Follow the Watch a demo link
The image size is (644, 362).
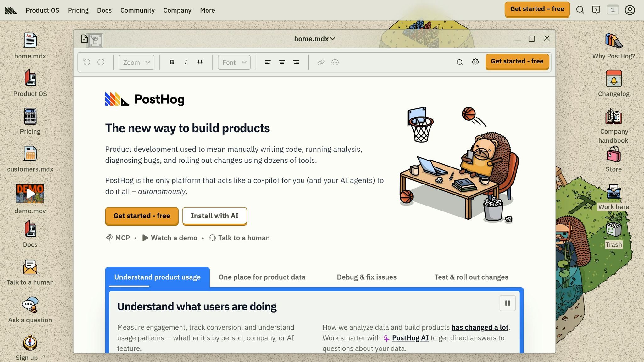pos(174,238)
